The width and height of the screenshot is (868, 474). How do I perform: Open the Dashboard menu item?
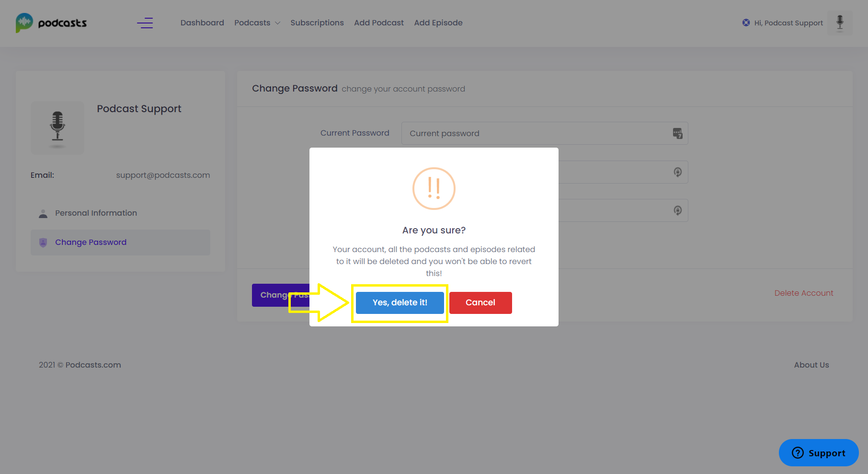(x=202, y=23)
